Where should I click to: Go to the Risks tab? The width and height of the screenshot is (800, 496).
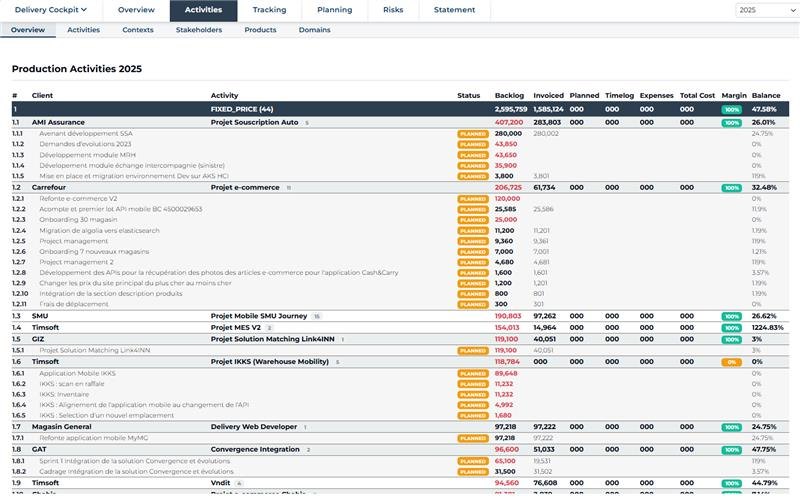click(393, 10)
